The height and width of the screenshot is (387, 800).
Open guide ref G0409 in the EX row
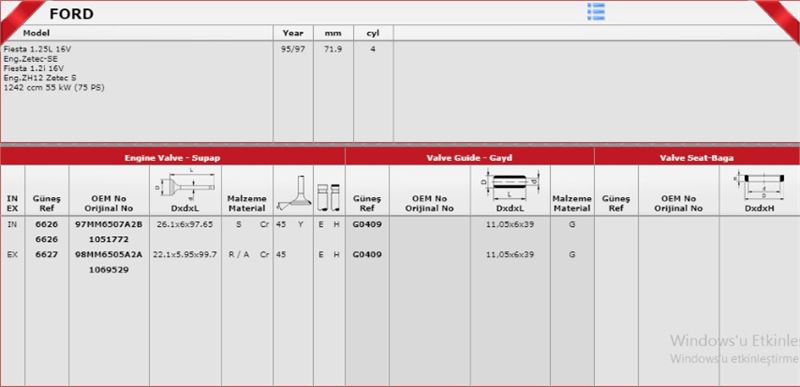367,254
